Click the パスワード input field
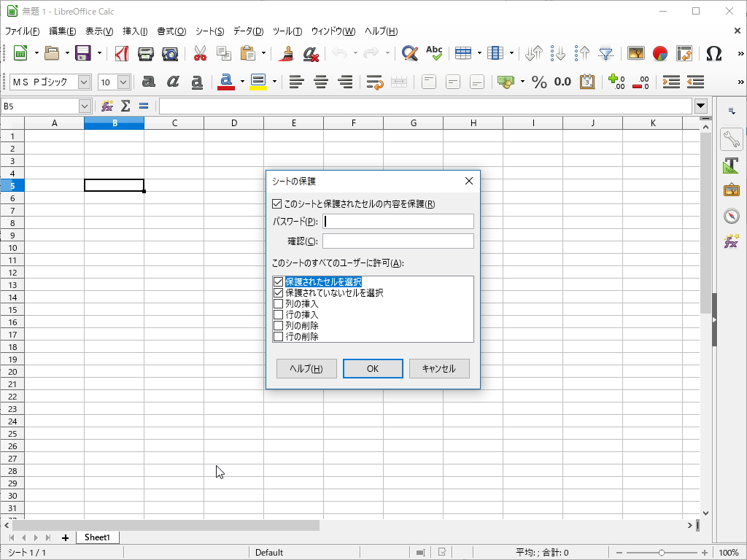The width and height of the screenshot is (747, 560). (x=398, y=221)
